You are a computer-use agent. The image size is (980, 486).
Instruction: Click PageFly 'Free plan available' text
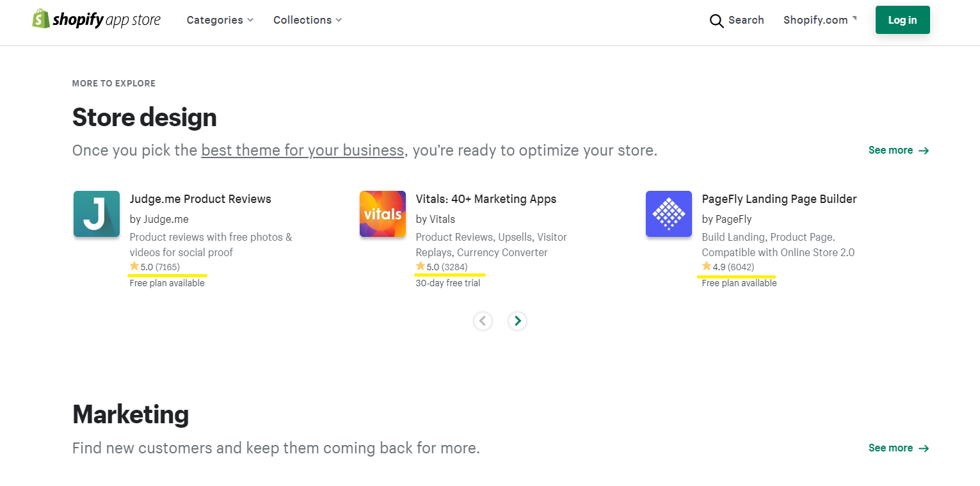(739, 283)
